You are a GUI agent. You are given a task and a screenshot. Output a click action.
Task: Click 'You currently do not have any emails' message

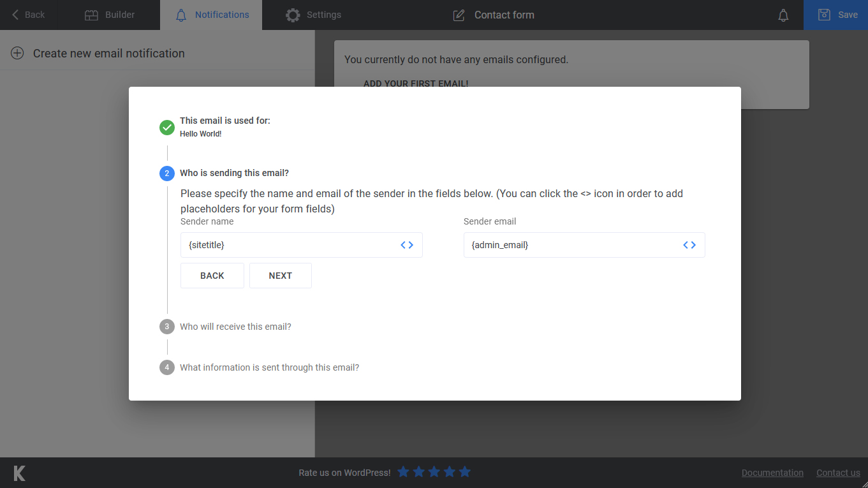pos(456,59)
